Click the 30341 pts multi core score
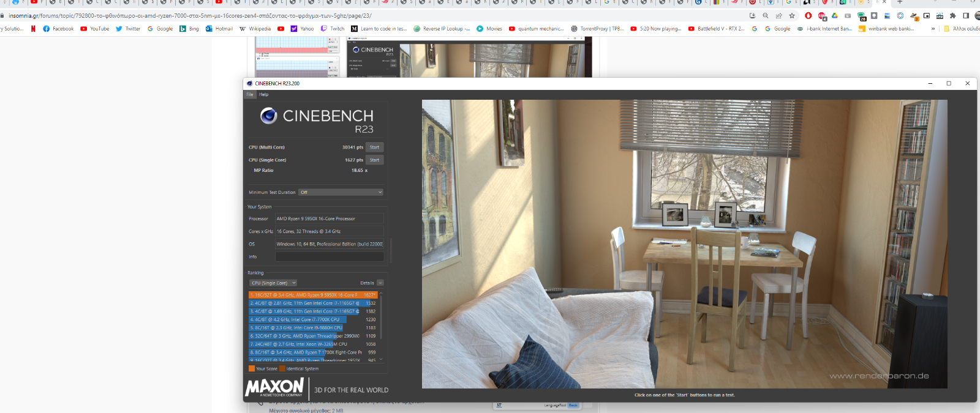980x413 pixels. [x=353, y=147]
